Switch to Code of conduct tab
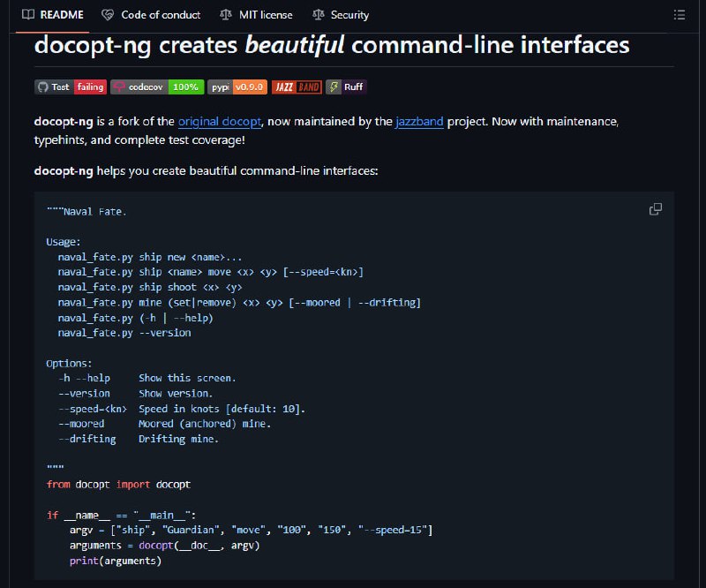The image size is (706, 588). (x=151, y=15)
